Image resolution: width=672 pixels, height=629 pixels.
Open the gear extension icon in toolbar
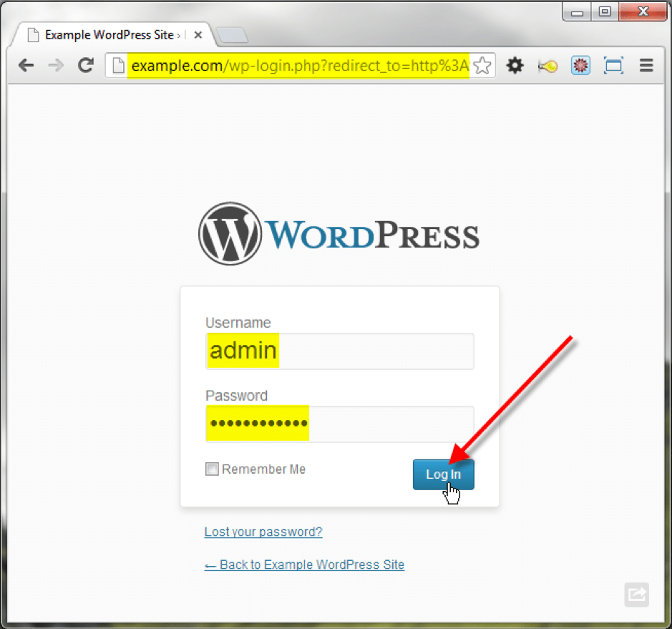coord(515,66)
